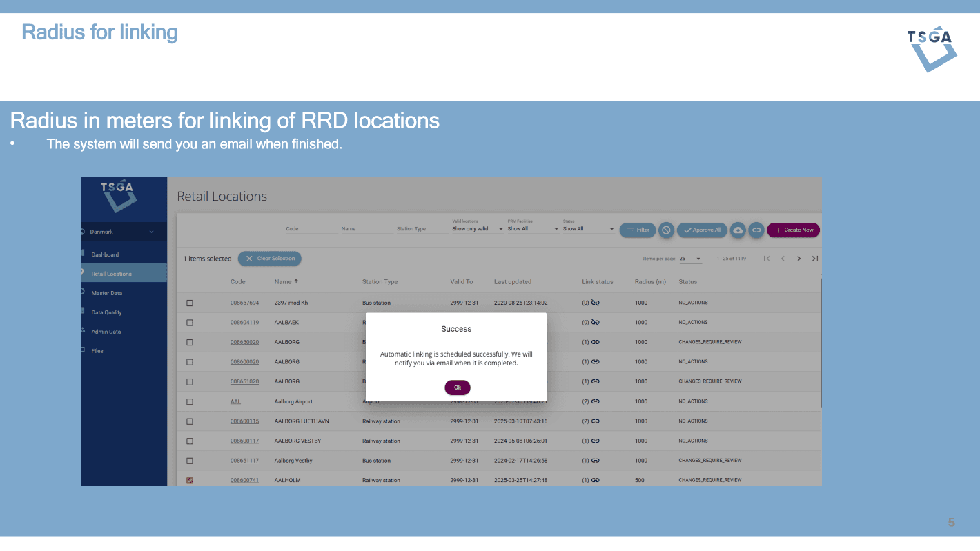Select checkbox in row 008651020

pos(190,381)
